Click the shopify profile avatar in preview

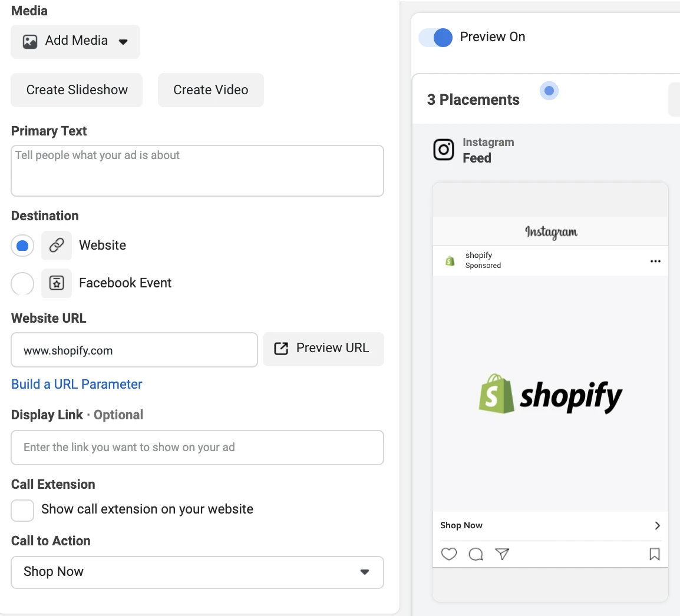coord(450,261)
